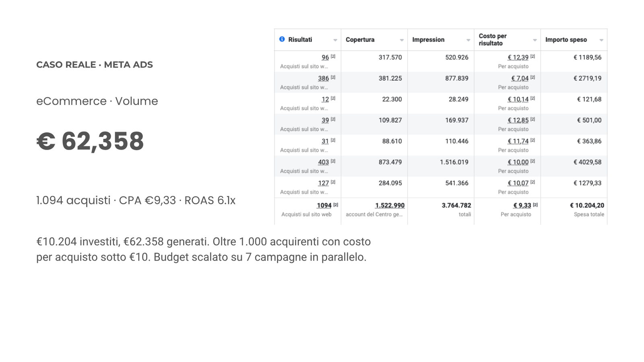Open the underlined 386 results value
644x362 pixels.
pos(323,78)
